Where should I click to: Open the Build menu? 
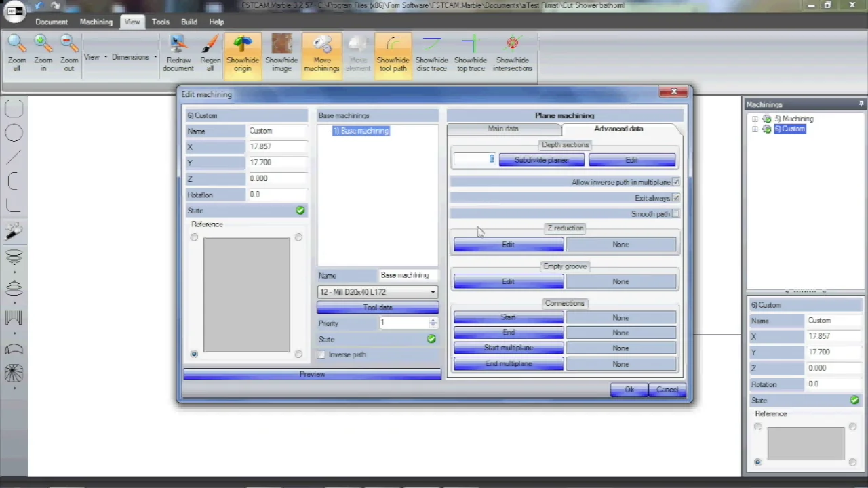point(189,22)
